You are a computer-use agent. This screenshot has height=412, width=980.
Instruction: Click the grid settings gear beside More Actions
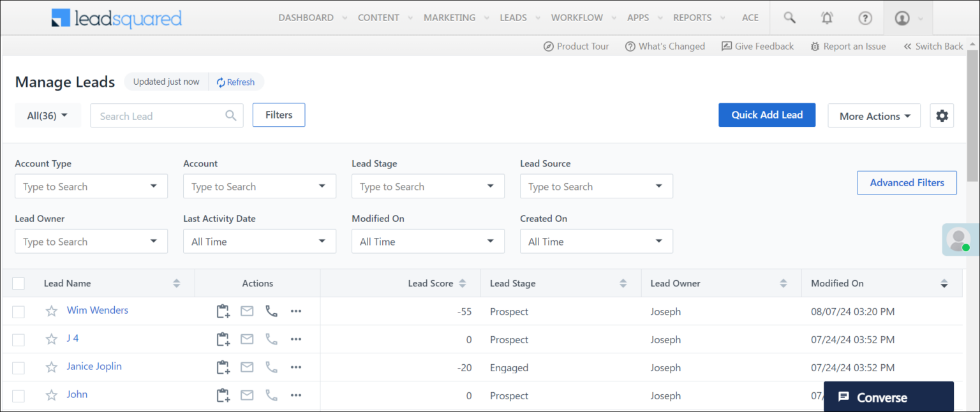942,115
